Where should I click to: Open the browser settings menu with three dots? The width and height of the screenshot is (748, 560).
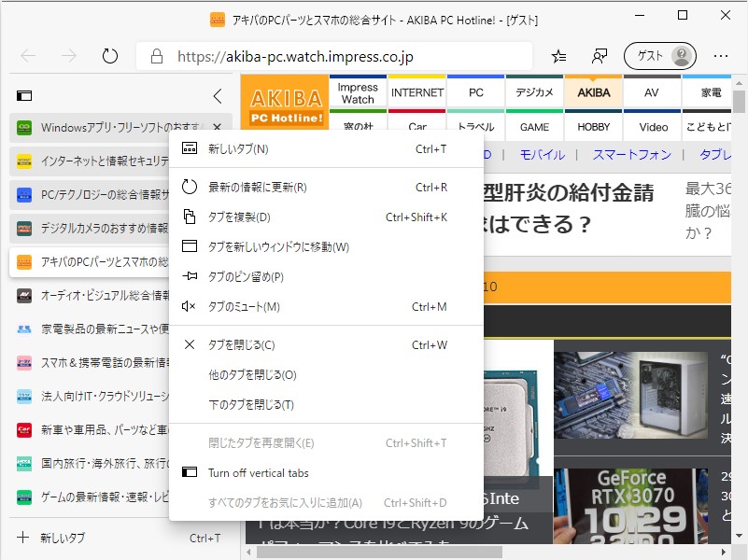pos(721,56)
